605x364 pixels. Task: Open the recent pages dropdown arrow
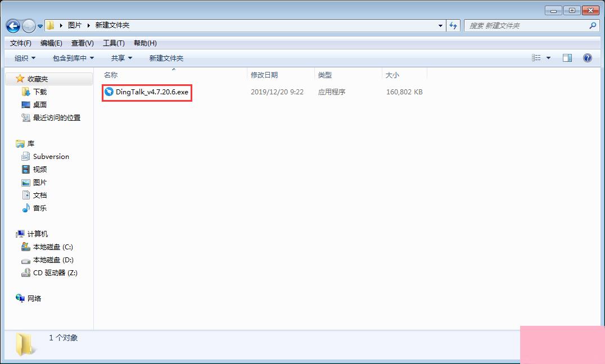click(x=40, y=26)
